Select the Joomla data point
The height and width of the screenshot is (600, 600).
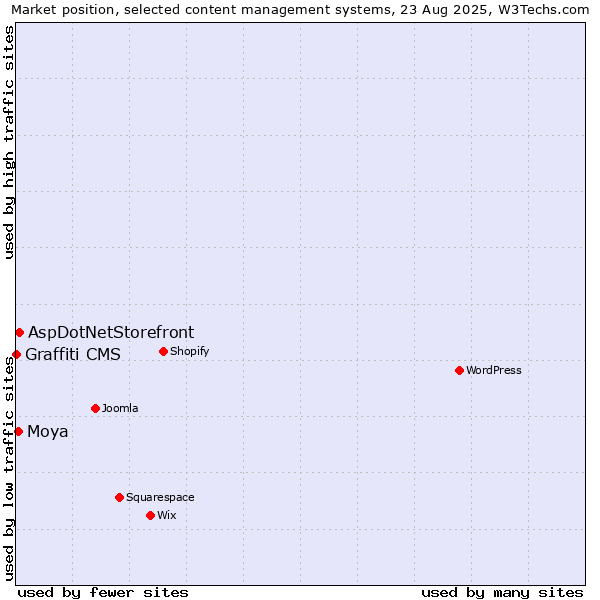(96, 408)
